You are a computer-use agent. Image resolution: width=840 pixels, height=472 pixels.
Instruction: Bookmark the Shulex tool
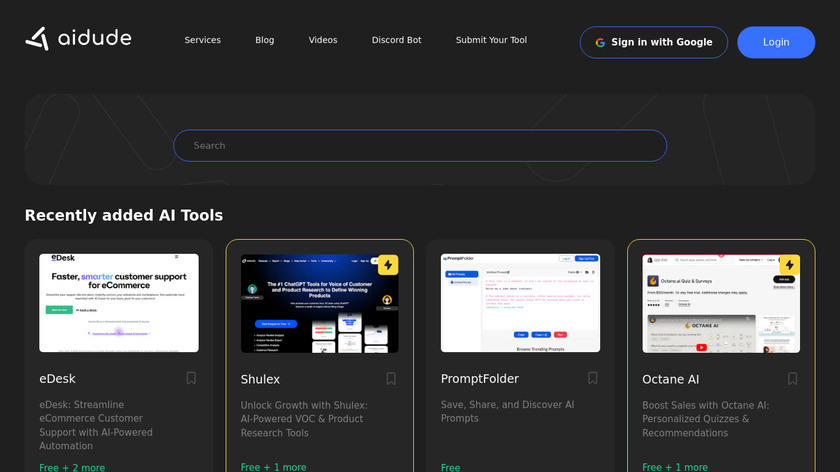(391, 379)
